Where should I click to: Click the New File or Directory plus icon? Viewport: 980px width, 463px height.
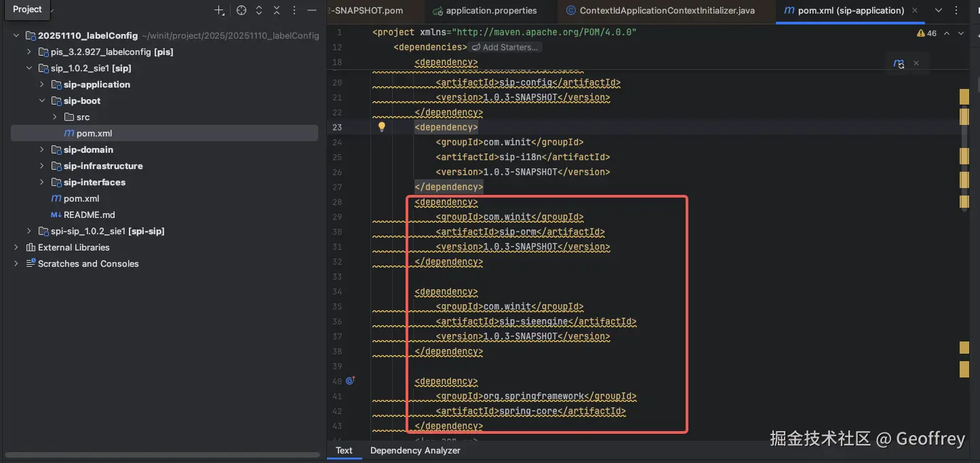(x=219, y=10)
